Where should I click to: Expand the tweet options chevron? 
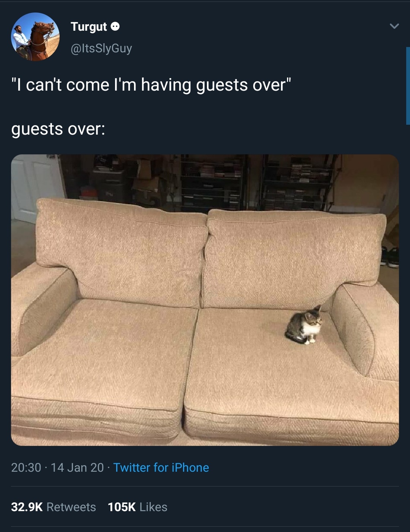click(394, 26)
